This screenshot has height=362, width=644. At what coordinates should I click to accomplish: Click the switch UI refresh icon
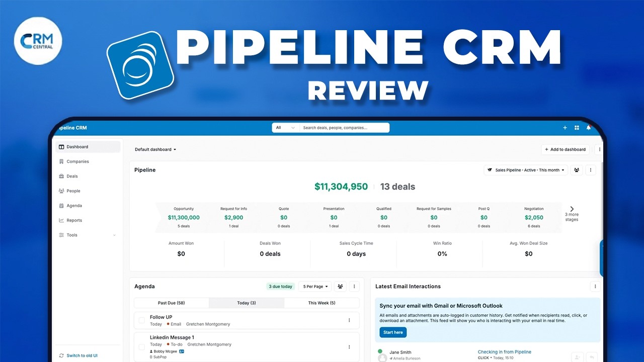click(x=61, y=355)
